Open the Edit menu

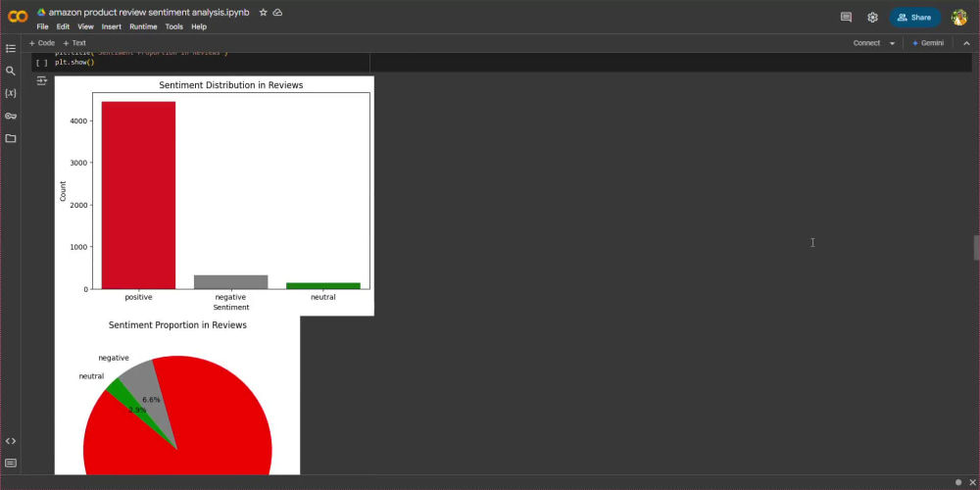(63, 26)
